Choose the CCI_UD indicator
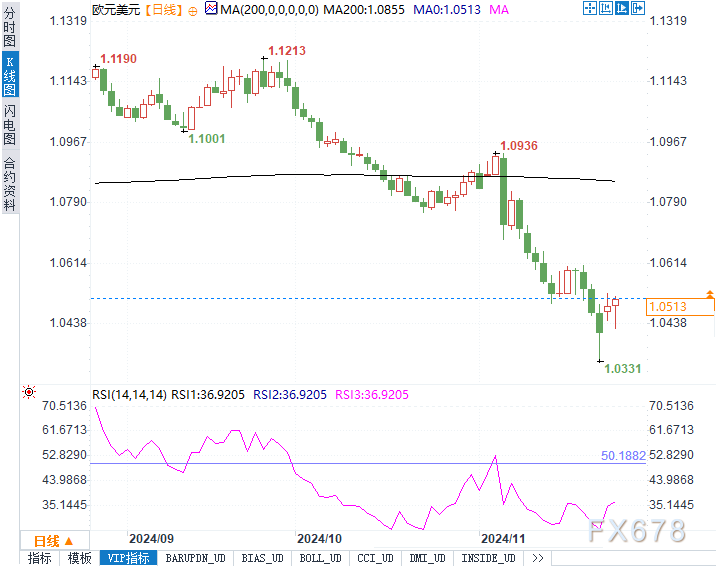This screenshot has height=566, width=716. (376, 558)
